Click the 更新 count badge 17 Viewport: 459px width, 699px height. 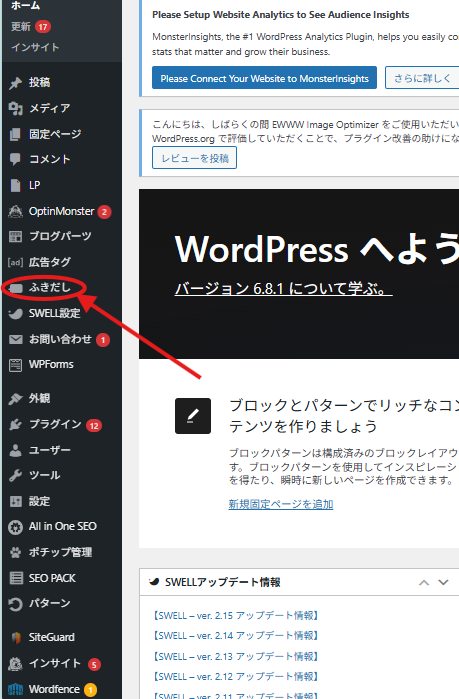click(43, 27)
